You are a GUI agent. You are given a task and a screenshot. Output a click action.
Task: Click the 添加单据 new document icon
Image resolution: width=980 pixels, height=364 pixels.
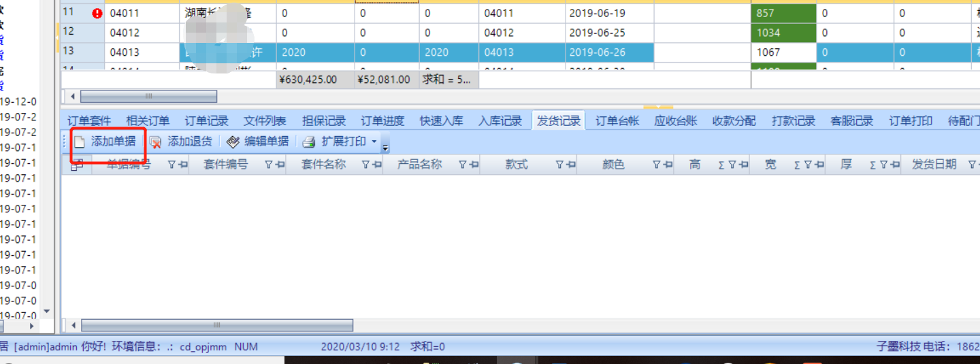80,142
